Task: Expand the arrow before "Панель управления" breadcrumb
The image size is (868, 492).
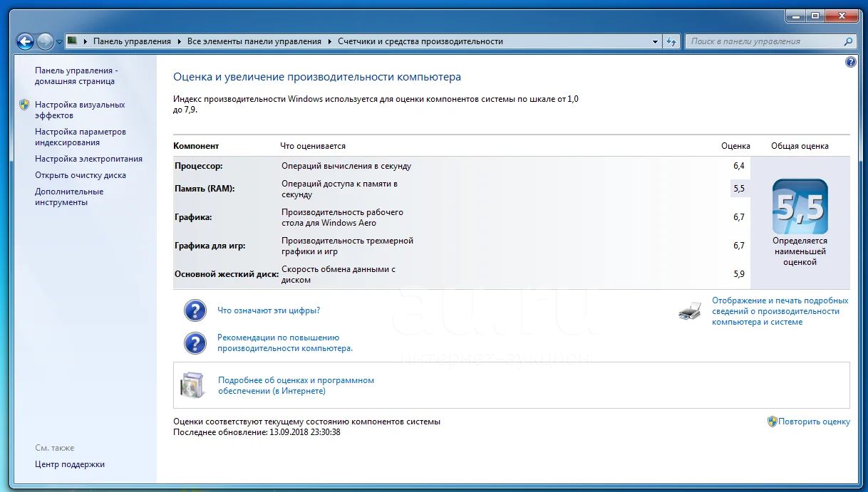Action: click(86, 41)
